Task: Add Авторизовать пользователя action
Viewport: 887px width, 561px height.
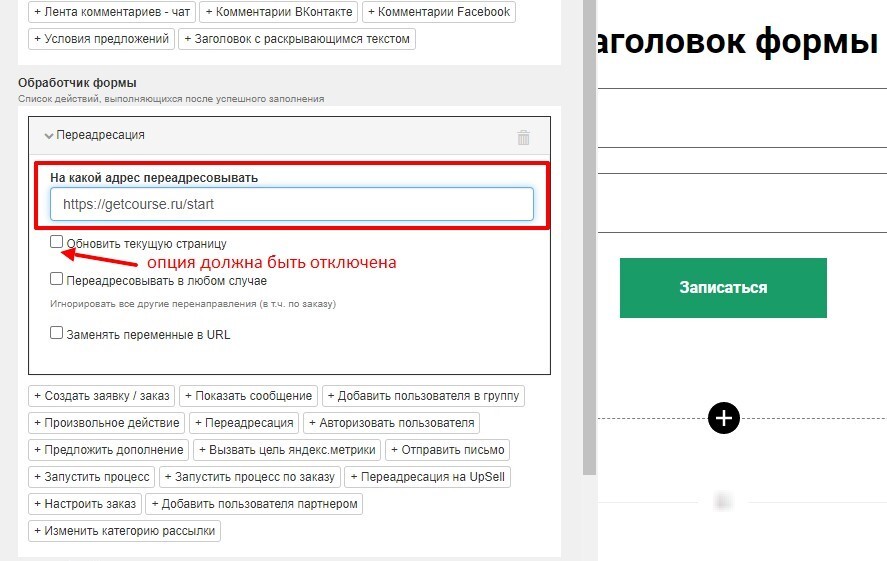Action: pos(391,423)
